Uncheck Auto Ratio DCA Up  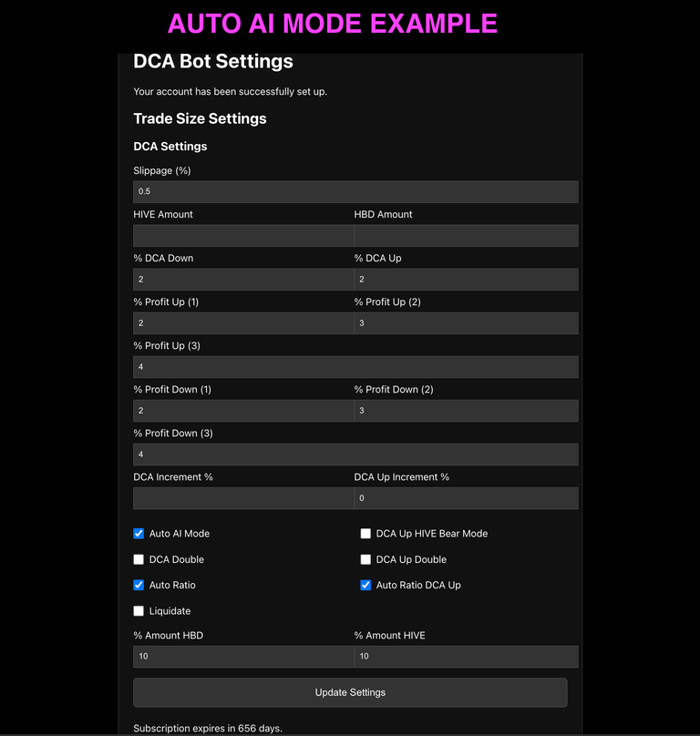click(365, 586)
